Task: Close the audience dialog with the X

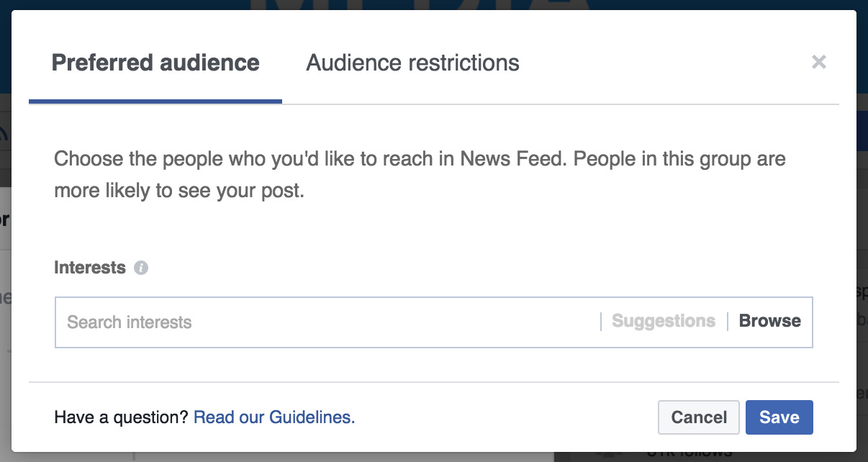Action: [x=818, y=62]
